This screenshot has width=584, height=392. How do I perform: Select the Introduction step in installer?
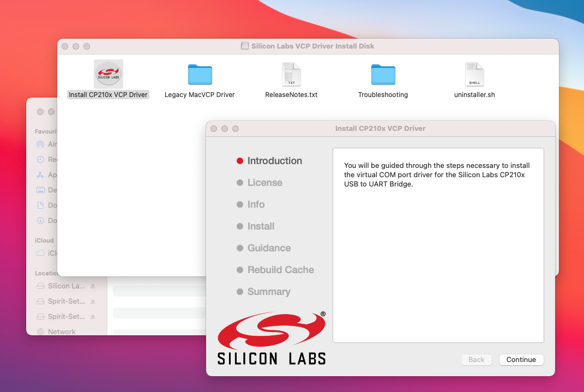[x=274, y=161]
